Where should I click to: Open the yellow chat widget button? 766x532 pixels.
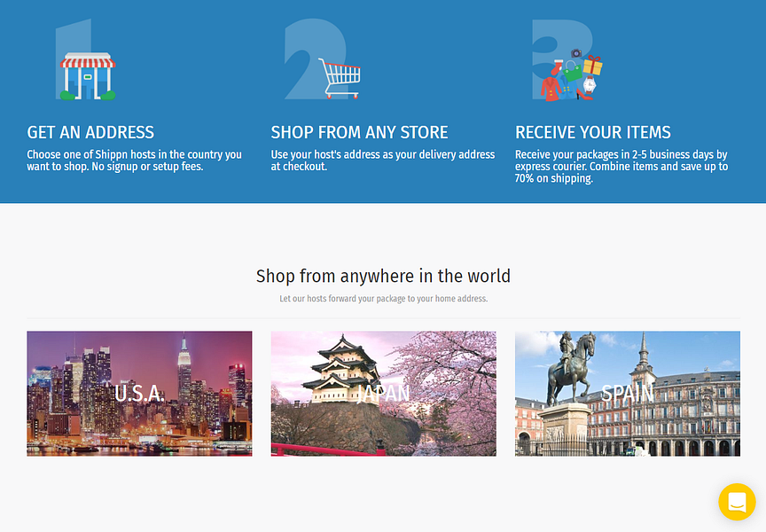tap(737, 502)
